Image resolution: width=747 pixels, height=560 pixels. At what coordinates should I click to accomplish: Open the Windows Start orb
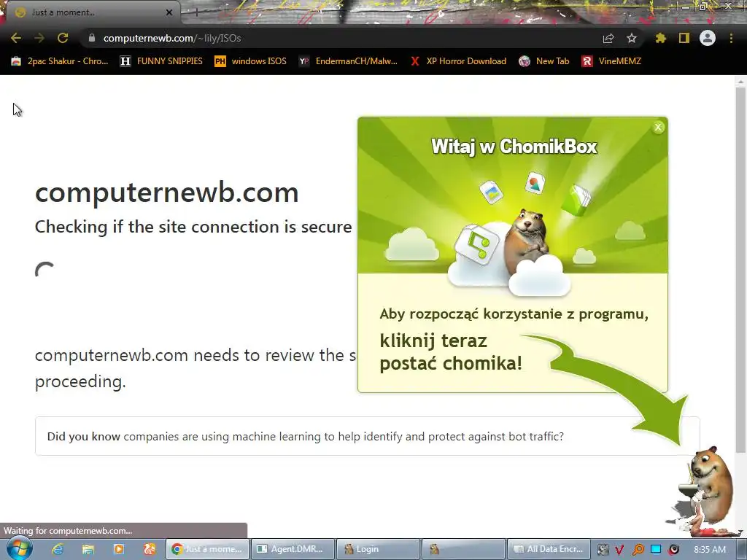[19, 548]
